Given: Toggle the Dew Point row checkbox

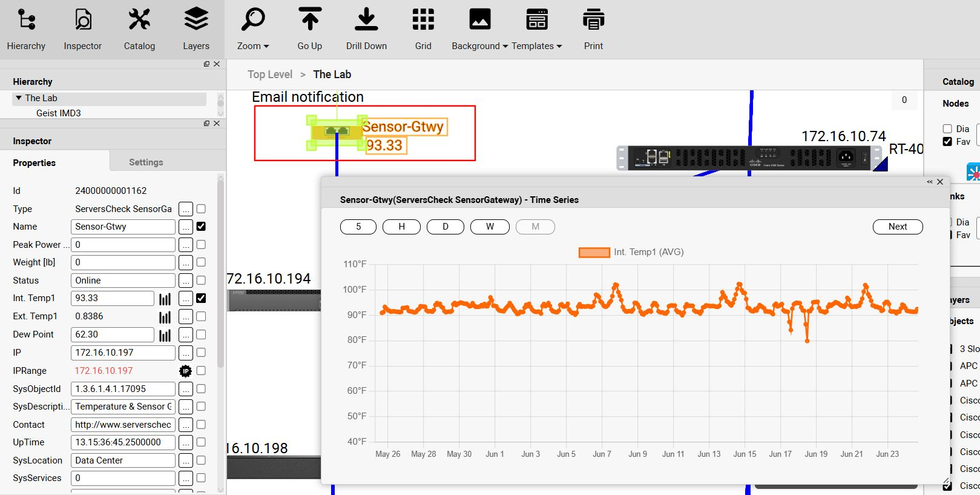Looking at the screenshot, I should click(x=201, y=334).
